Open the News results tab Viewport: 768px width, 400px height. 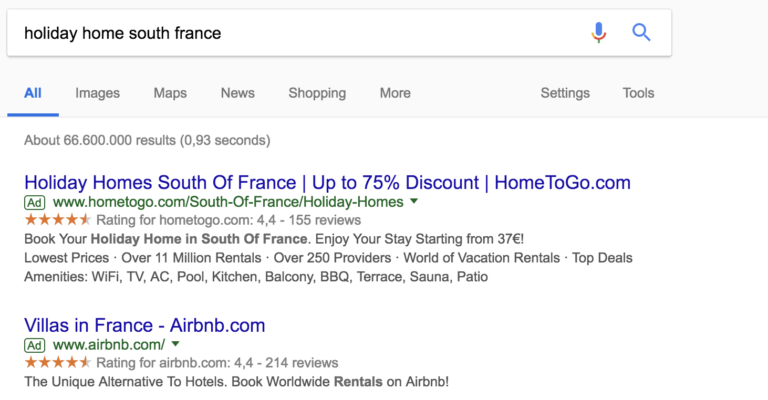[238, 93]
